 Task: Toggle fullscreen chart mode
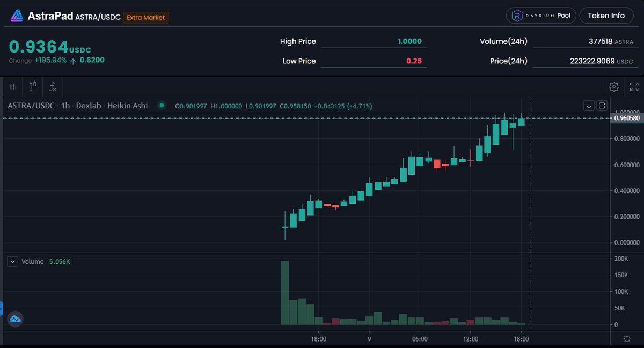click(634, 86)
